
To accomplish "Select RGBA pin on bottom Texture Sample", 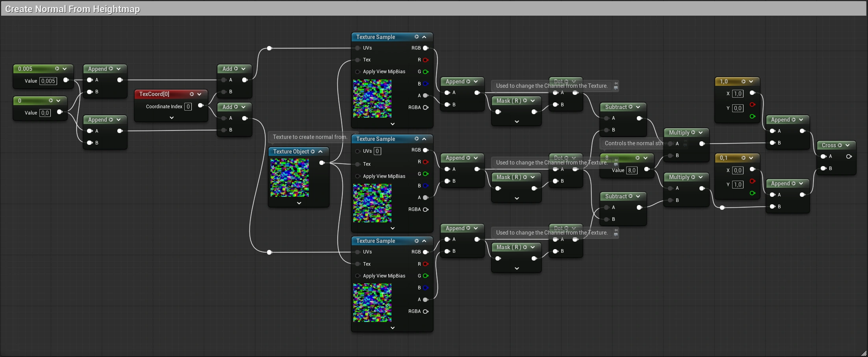I will click(425, 311).
